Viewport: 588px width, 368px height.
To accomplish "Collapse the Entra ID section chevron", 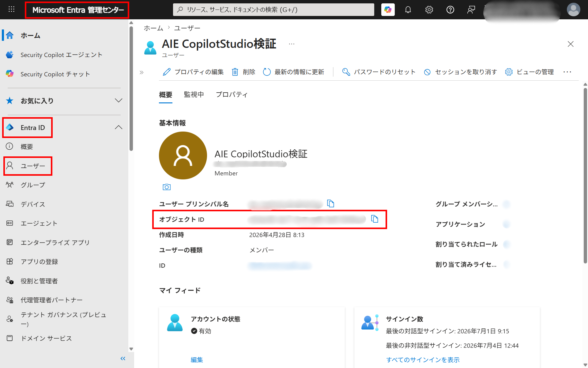I will (x=119, y=128).
